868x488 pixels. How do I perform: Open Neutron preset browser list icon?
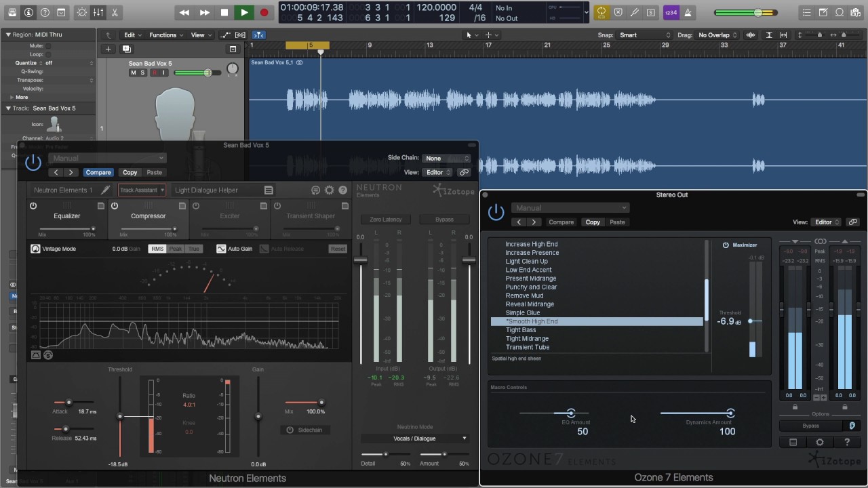[269, 190]
